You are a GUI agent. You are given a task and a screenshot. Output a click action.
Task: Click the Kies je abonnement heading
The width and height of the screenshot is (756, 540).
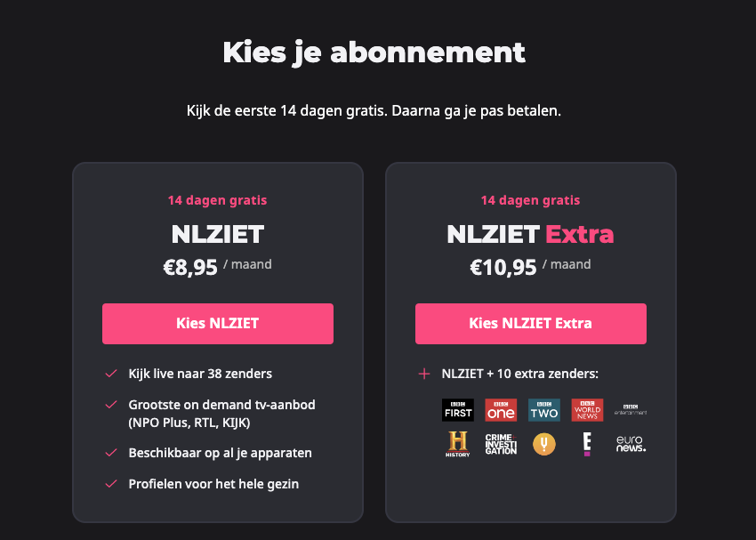pyautogui.click(x=374, y=52)
